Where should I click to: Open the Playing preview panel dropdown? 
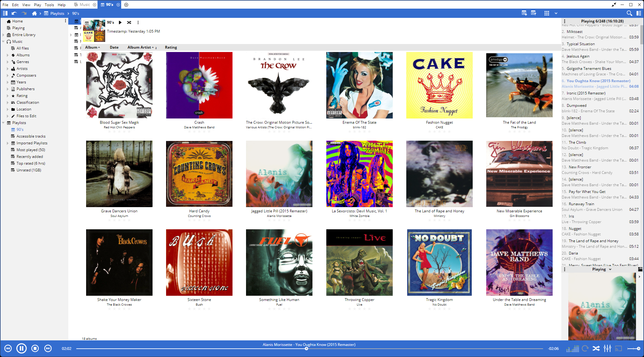pyautogui.click(x=610, y=269)
